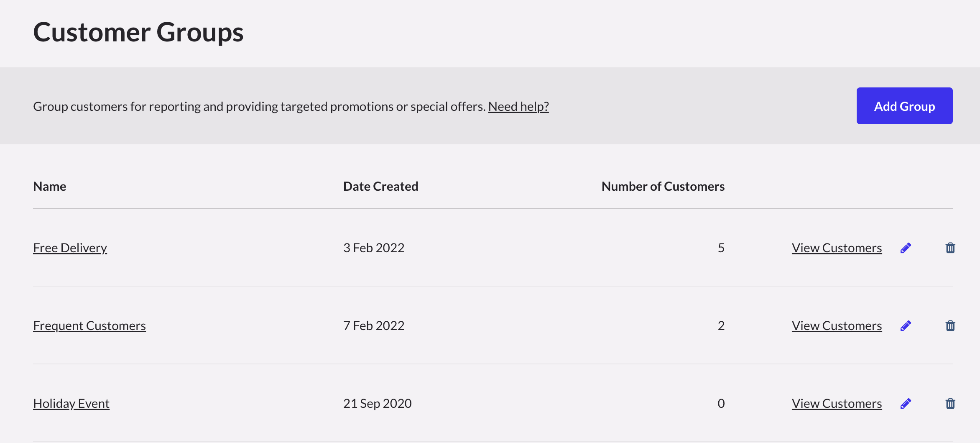Open the Holiday Event group link

(x=71, y=404)
